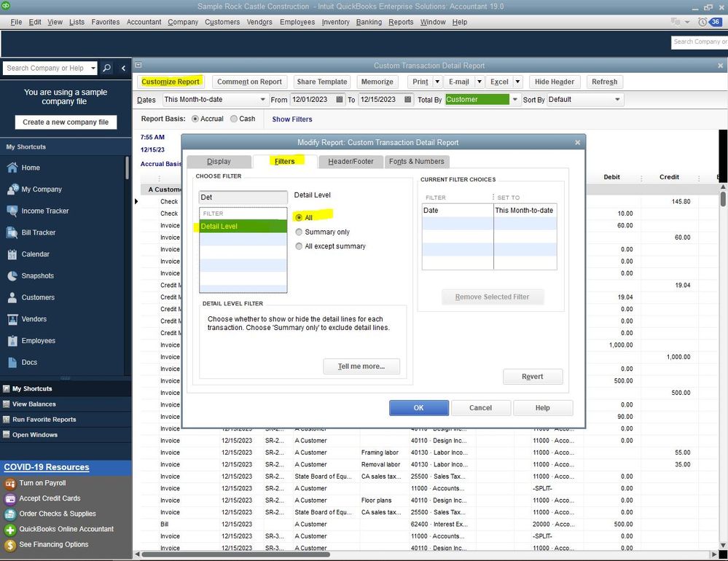Screen dimensions: 728x561
Task: Open the Vendors shortcut icon
Action: click(x=12, y=319)
